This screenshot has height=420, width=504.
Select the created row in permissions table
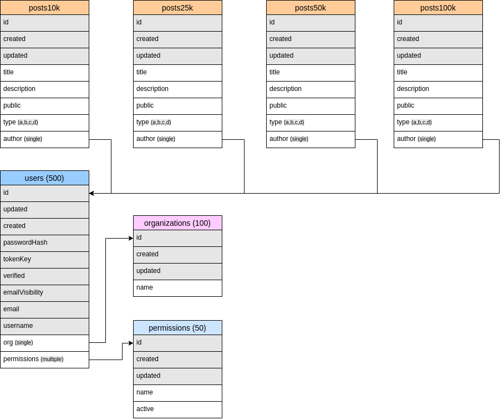pyautogui.click(x=178, y=360)
